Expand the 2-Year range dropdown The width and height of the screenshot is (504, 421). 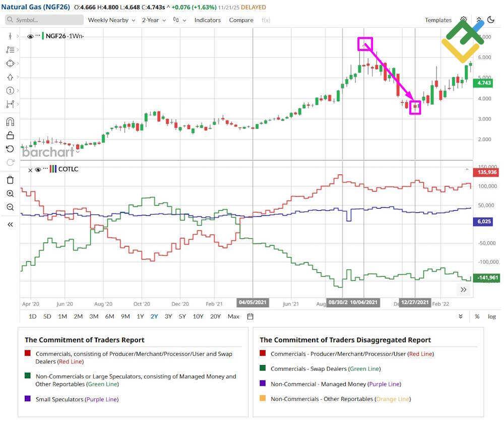(x=151, y=20)
